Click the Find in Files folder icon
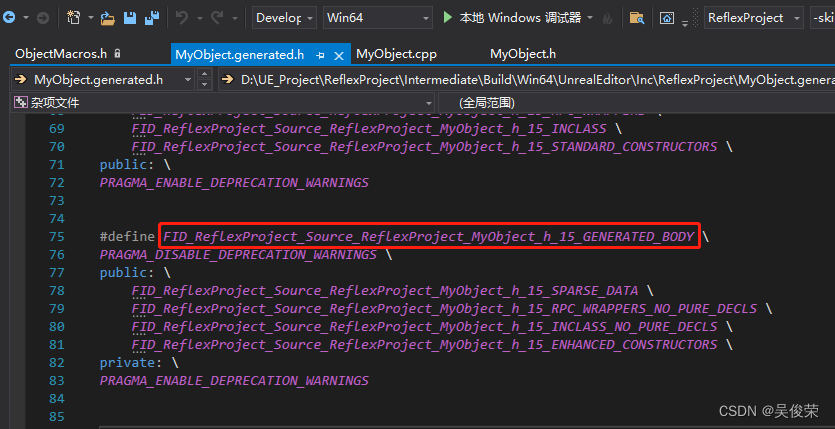 (x=636, y=18)
